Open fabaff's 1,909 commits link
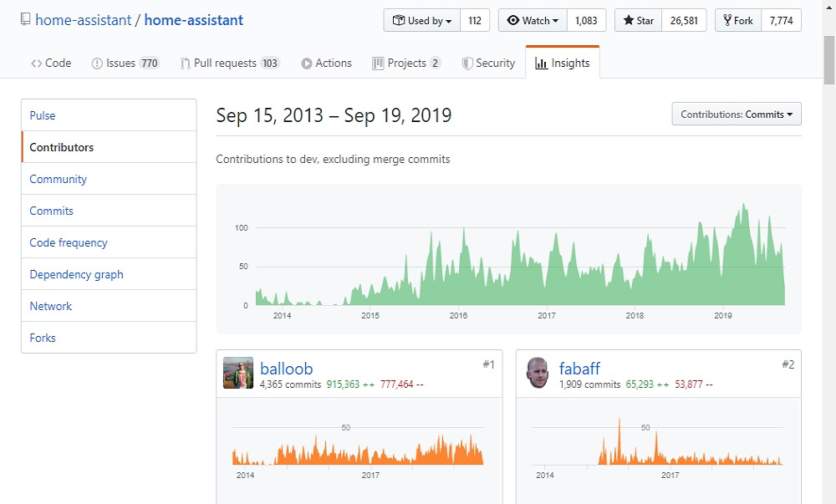Viewport: 836px width, 504px height. [589, 384]
